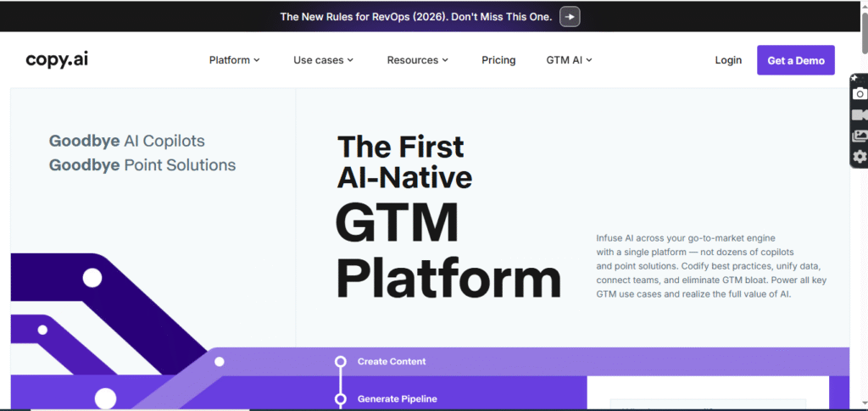Click the pin icon atop the side toolbar

coord(854,78)
